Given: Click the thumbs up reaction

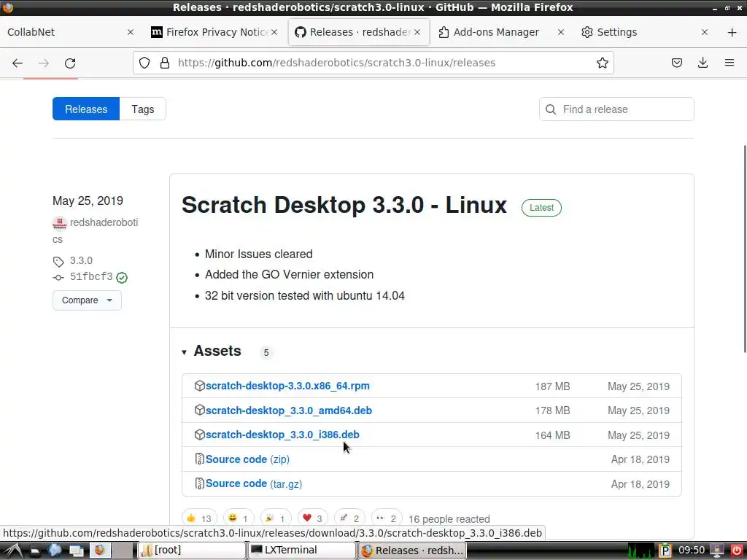Looking at the screenshot, I should pos(200,518).
